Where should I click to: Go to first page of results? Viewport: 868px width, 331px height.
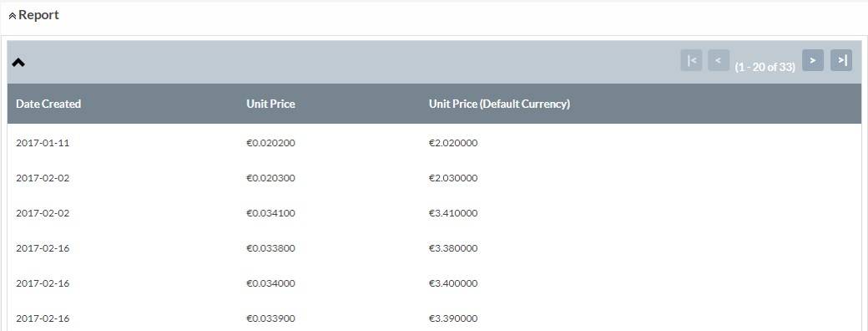pyautogui.click(x=691, y=60)
